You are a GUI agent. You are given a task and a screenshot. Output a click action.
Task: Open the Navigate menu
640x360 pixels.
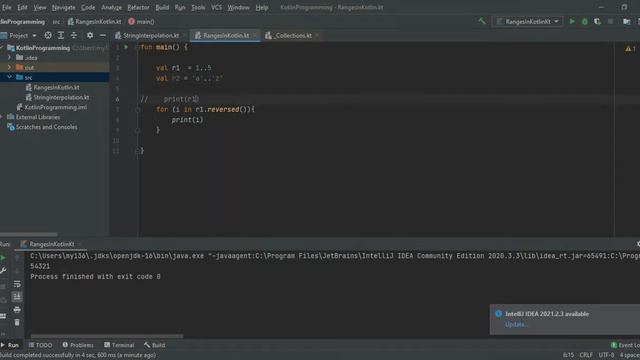point(63,7)
